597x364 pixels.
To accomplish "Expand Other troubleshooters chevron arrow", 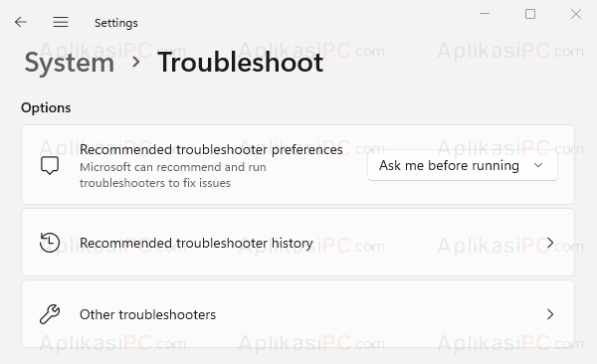I will 550,314.
